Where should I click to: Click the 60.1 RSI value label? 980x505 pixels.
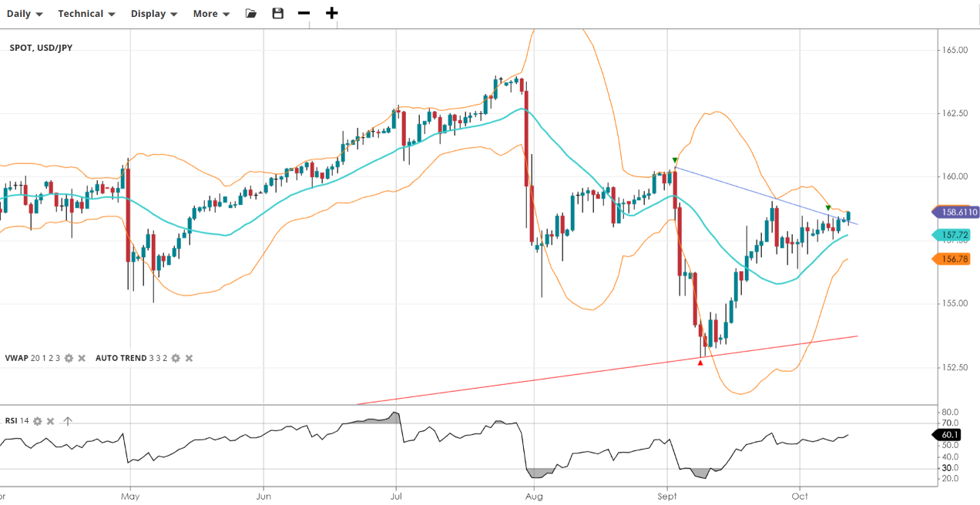tap(945, 435)
